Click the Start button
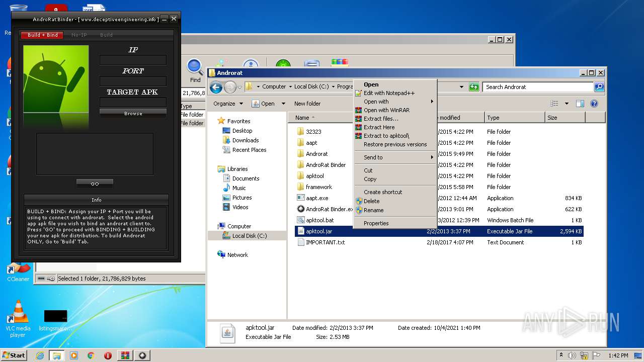The width and height of the screenshot is (644, 362). [x=14, y=355]
